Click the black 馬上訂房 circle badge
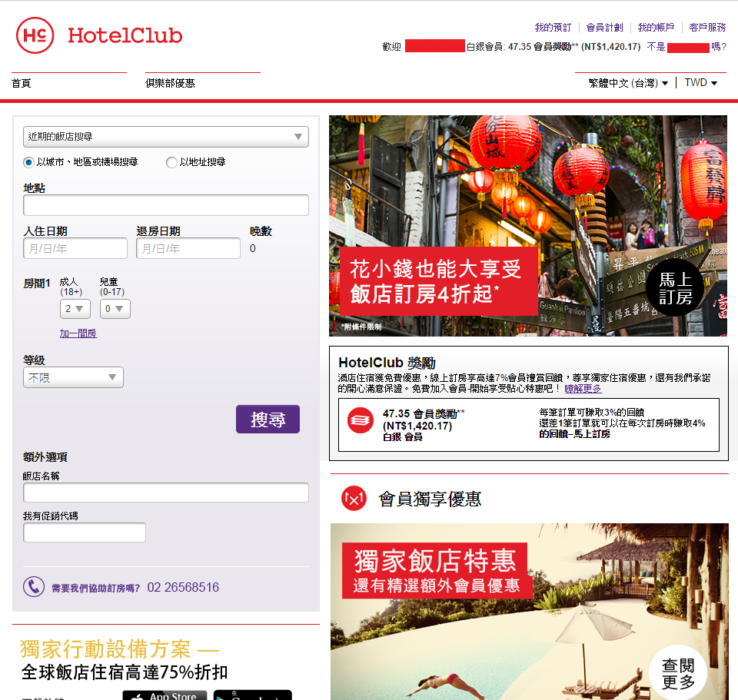The image size is (738, 700). (676, 288)
